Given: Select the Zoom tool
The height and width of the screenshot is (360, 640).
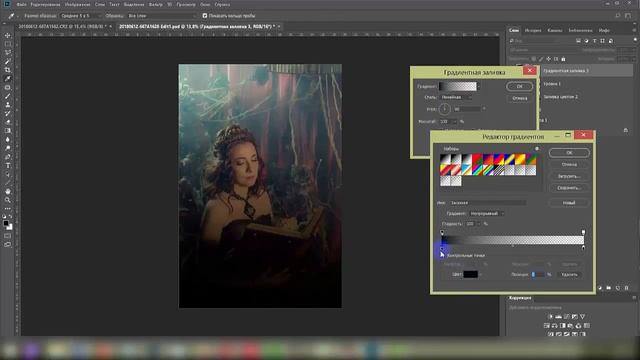Looking at the screenshot, I should click(7, 200).
